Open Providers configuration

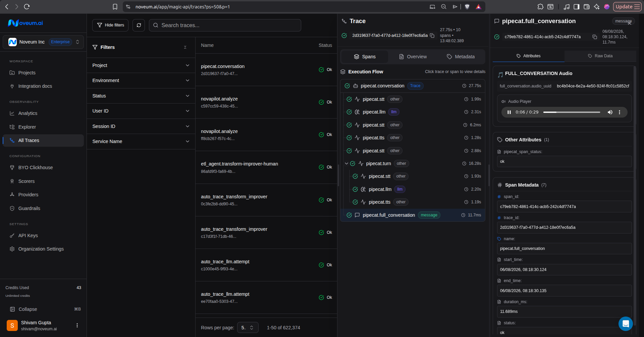[x=43, y=195]
